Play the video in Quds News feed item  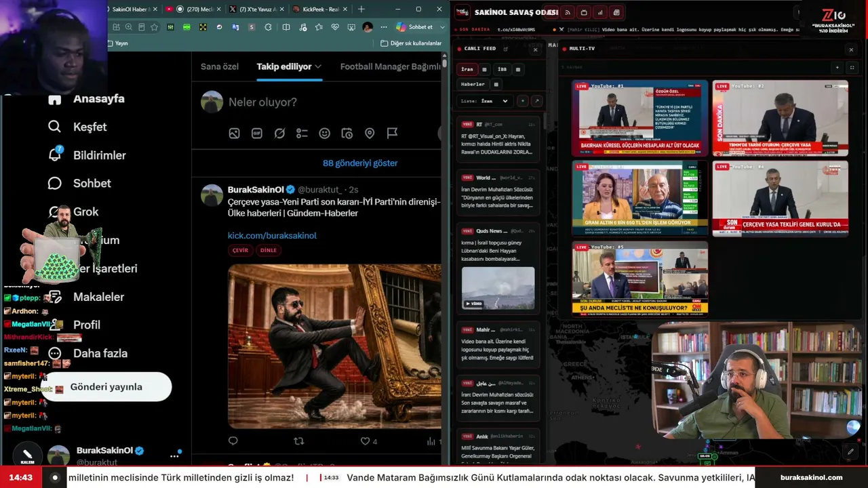click(498, 288)
